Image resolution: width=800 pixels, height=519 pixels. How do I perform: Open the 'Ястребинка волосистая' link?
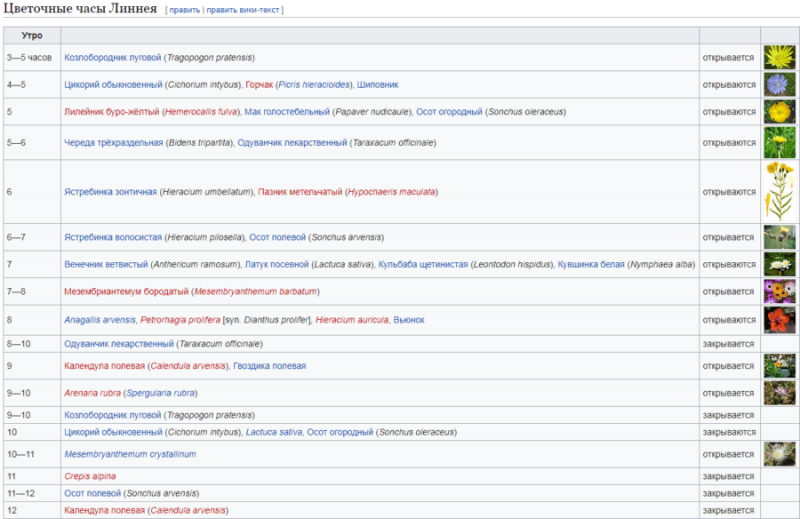[x=113, y=237]
